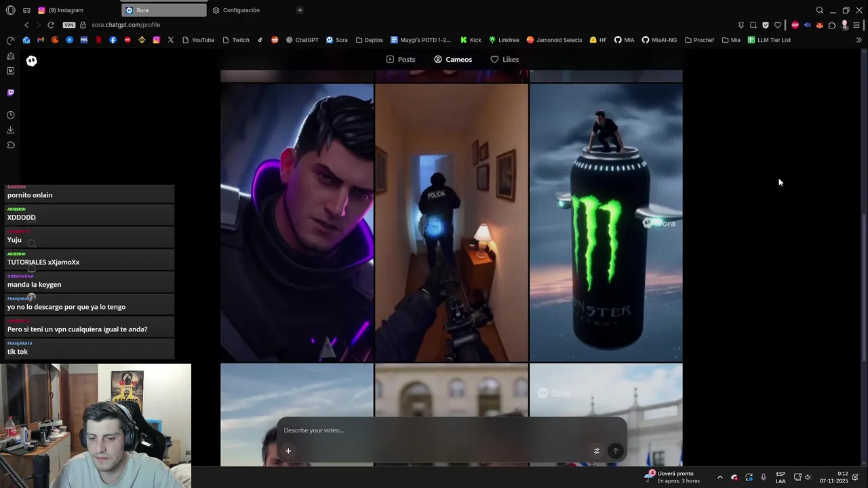The width and height of the screenshot is (868, 488).
Task: Open the Gmail bookmark icon
Action: click(41, 40)
